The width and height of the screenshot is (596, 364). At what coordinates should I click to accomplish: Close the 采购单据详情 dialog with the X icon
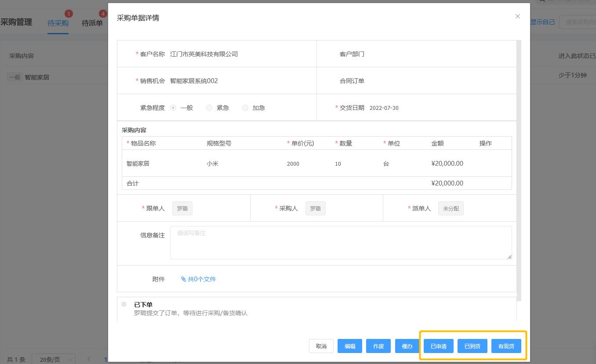tap(517, 16)
